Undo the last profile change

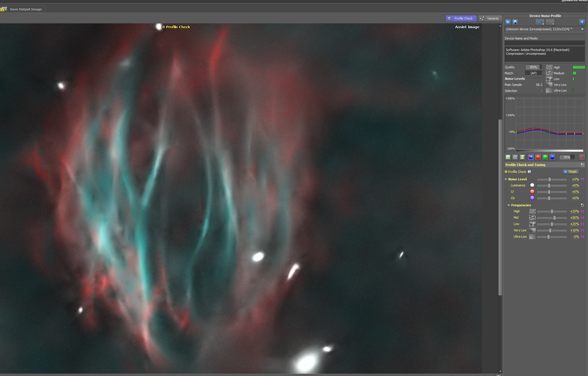539,22
